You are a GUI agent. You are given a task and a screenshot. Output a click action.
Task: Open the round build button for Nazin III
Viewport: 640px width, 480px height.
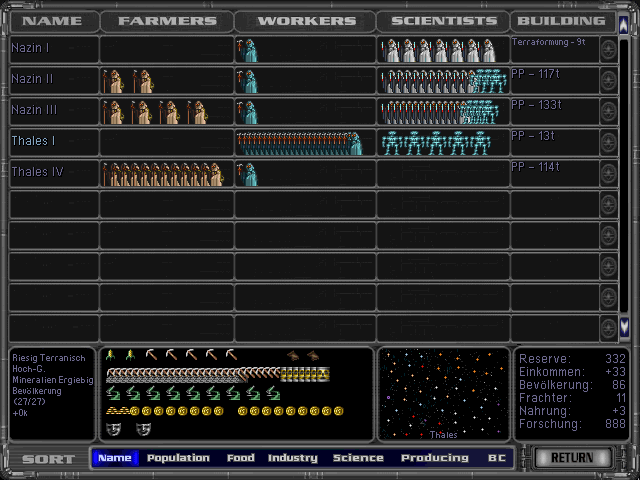click(x=608, y=112)
